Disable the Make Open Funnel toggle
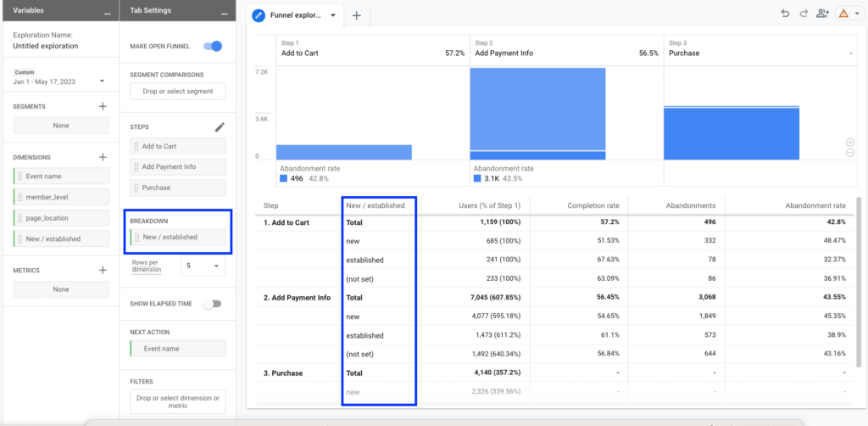868x426 pixels. tap(214, 46)
